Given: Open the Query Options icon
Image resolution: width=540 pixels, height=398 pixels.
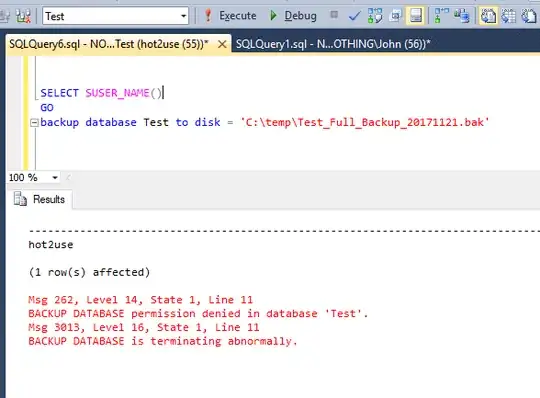Looking at the screenshot, I should (396, 16).
